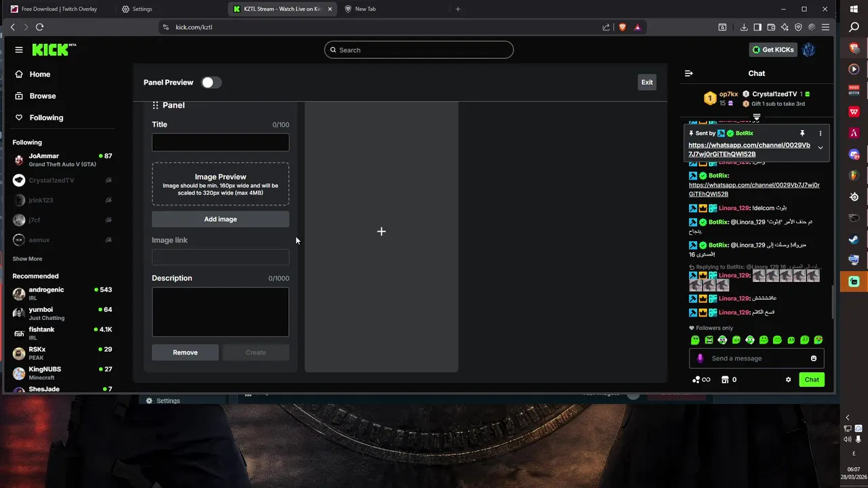Click the panel Title input field
This screenshot has height=488, width=868.
point(220,142)
